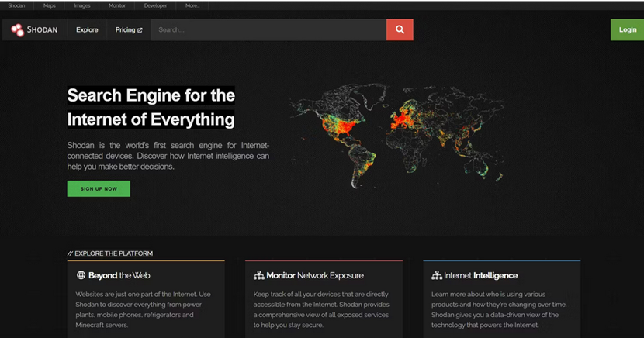Click the network icon beside Monitor Network Exposure
This screenshot has height=338, width=644.
pos(259,275)
